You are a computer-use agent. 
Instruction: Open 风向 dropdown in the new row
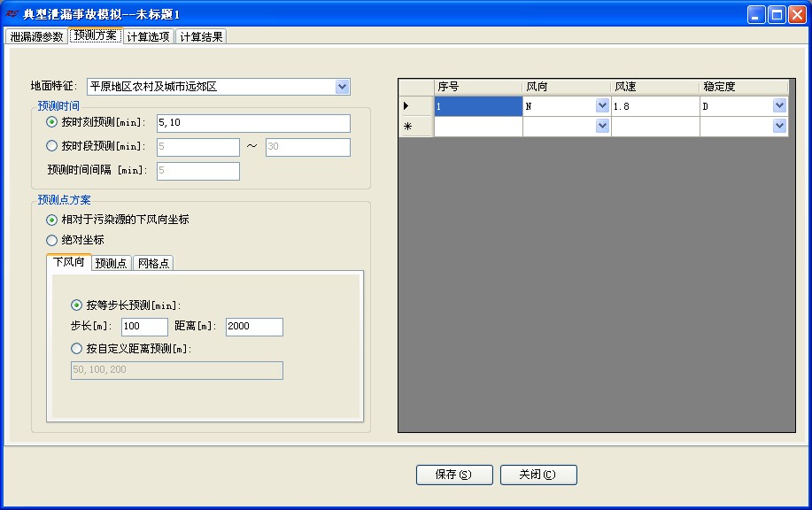pyautogui.click(x=602, y=126)
